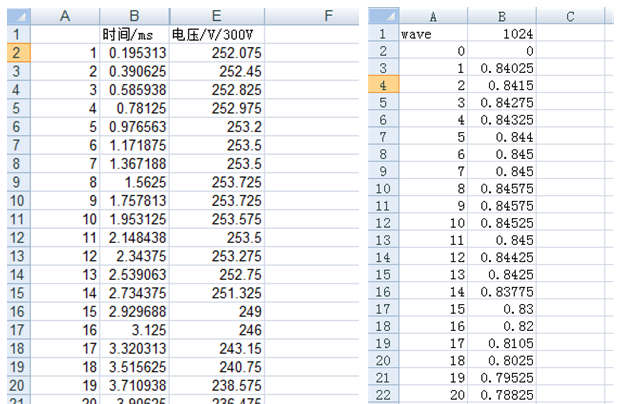This screenshot has height=404, width=622.
Task: Click cell with value 253.575
Action: click(217, 219)
